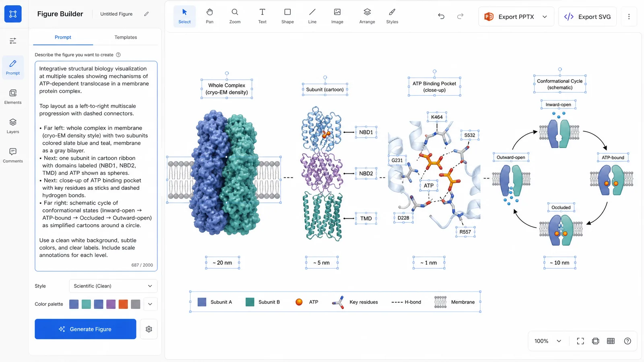Viewport: 644px width, 362px height.
Task: Choose the Zoom tool
Action: (235, 16)
